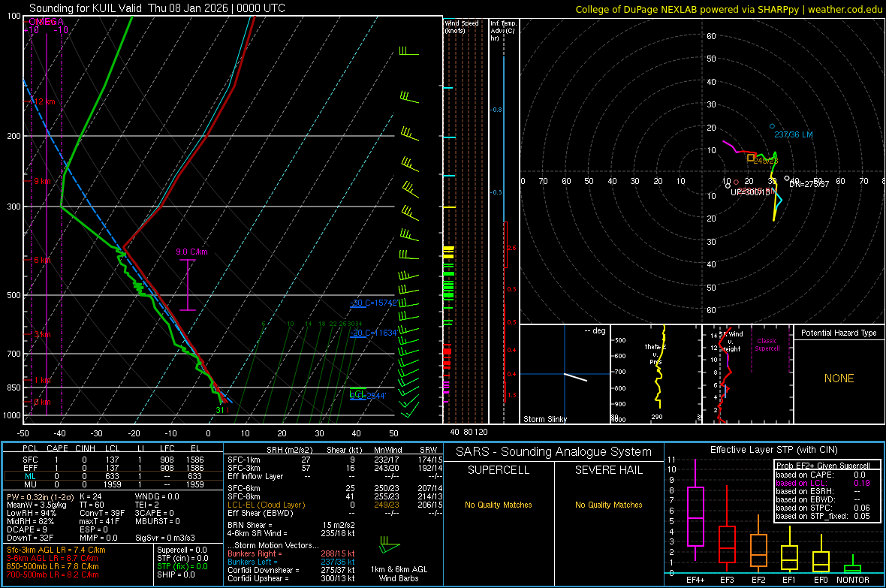Click the '3 km' height marker
Image resolution: width=886 pixels, height=588 pixels.
[x=42, y=335]
